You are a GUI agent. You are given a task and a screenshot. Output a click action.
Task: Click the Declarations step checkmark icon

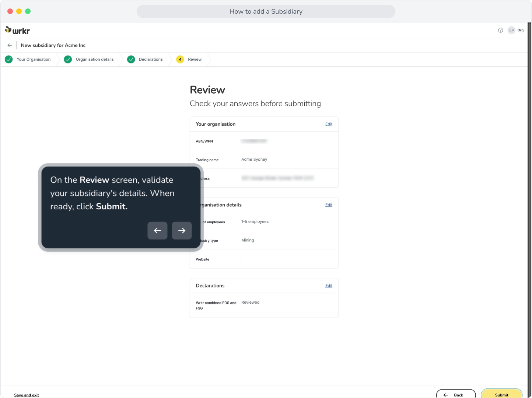[131, 59]
